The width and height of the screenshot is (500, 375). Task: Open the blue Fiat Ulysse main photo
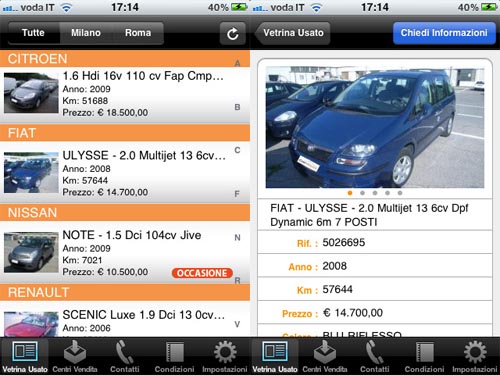point(375,127)
